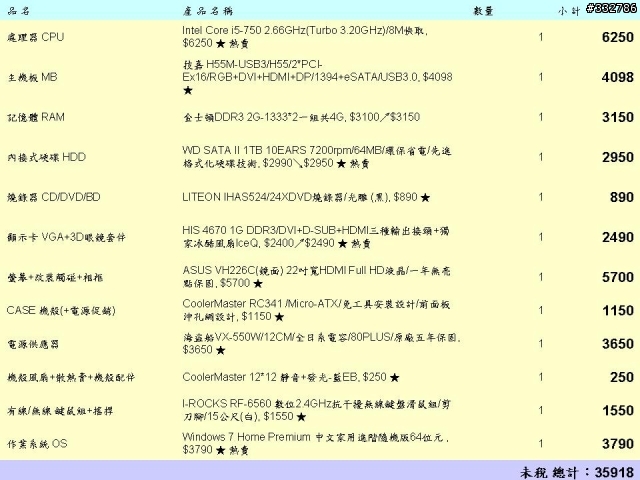This screenshot has width=640, height=480.
Task: Click the OS subtotal 3790
Action: tap(618, 444)
